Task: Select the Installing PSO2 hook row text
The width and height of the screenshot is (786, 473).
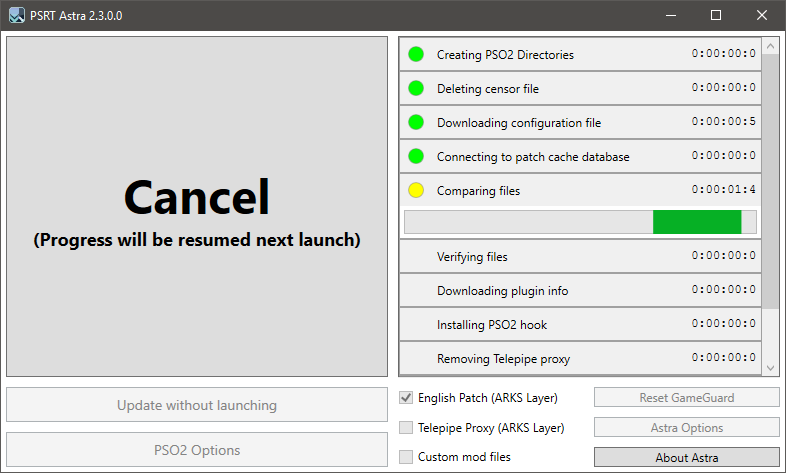Action: point(492,325)
